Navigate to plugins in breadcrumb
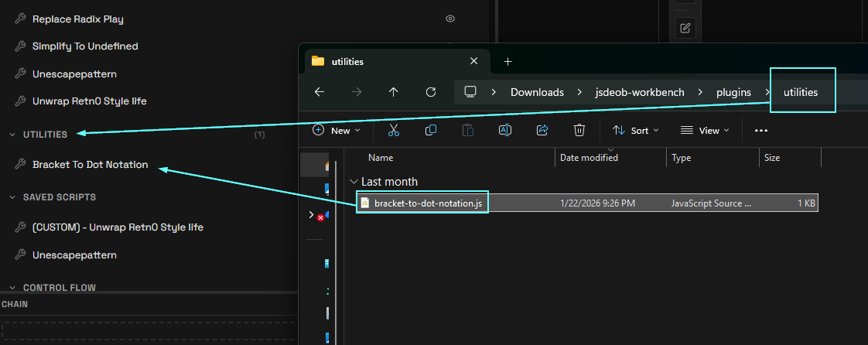 click(x=735, y=93)
